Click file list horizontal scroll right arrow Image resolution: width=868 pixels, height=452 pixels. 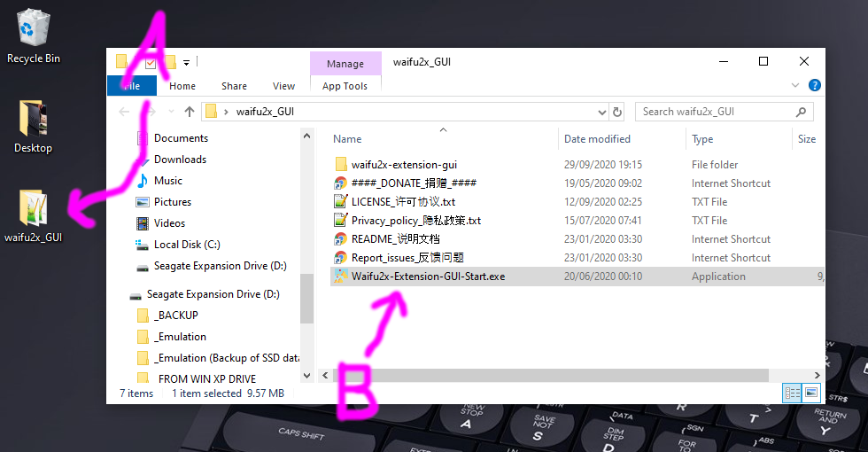[x=817, y=376]
